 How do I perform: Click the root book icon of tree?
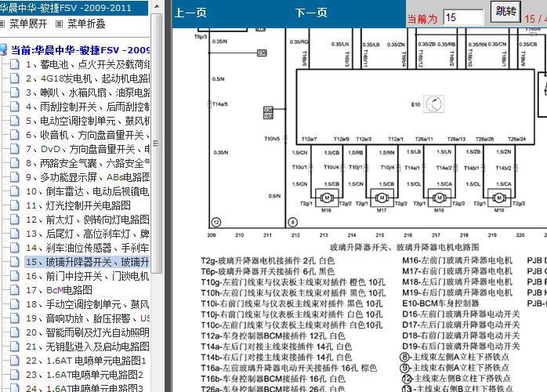[3, 50]
